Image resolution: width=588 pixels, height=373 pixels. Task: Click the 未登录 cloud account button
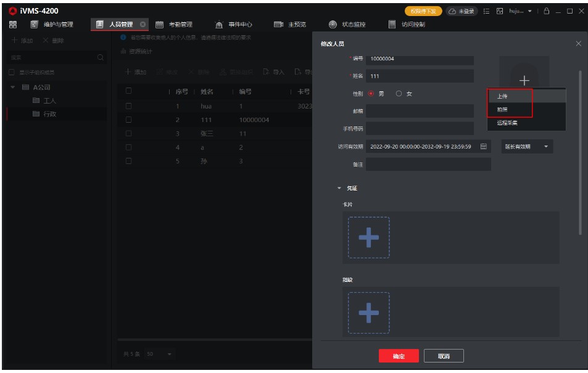pos(462,11)
